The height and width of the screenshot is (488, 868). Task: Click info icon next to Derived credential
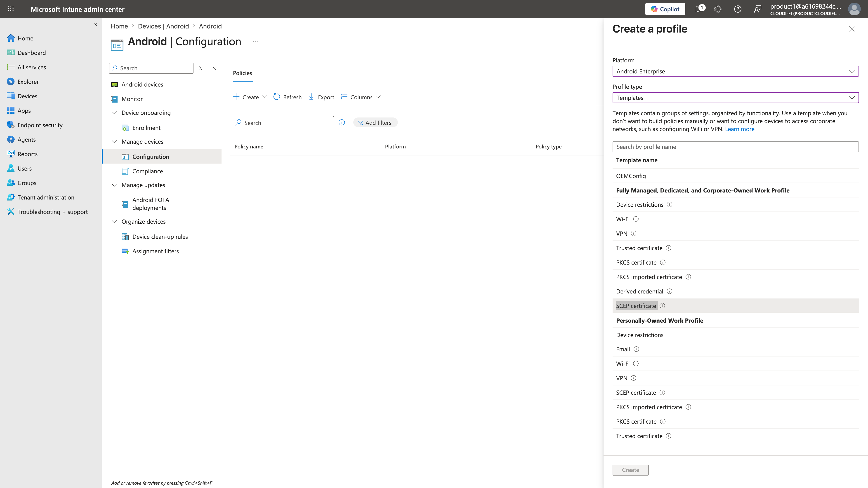pos(670,292)
